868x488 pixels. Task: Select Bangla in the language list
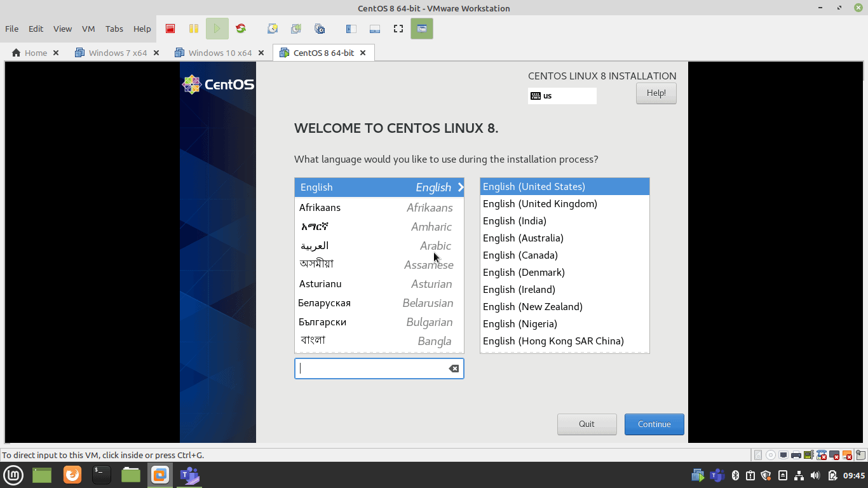[379, 341]
